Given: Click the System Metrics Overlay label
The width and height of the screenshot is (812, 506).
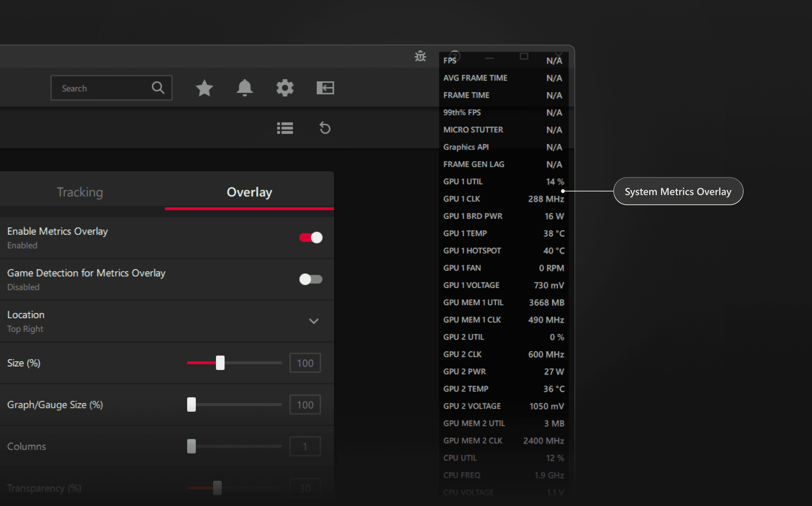Looking at the screenshot, I should [x=678, y=191].
